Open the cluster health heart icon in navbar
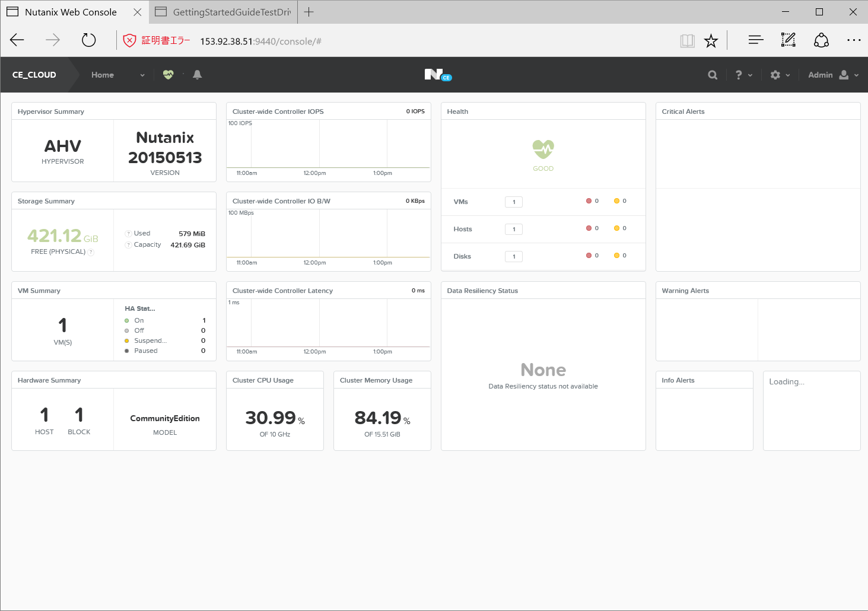The height and width of the screenshot is (611, 868). 168,75
